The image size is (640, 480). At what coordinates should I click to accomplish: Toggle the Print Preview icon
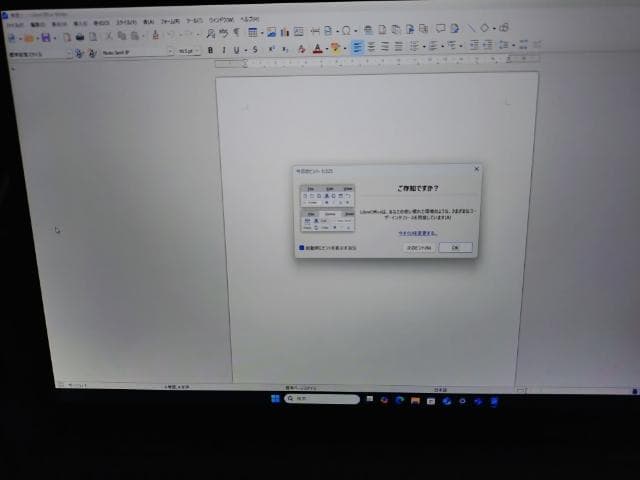(93, 37)
